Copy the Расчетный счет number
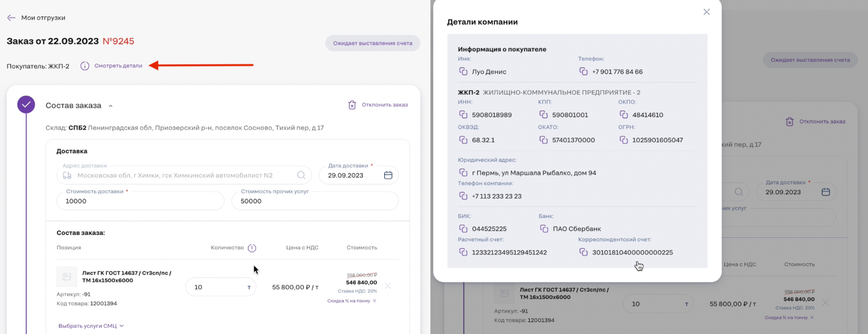The height and width of the screenshot is (334, 868). click(x=463, y=252)
